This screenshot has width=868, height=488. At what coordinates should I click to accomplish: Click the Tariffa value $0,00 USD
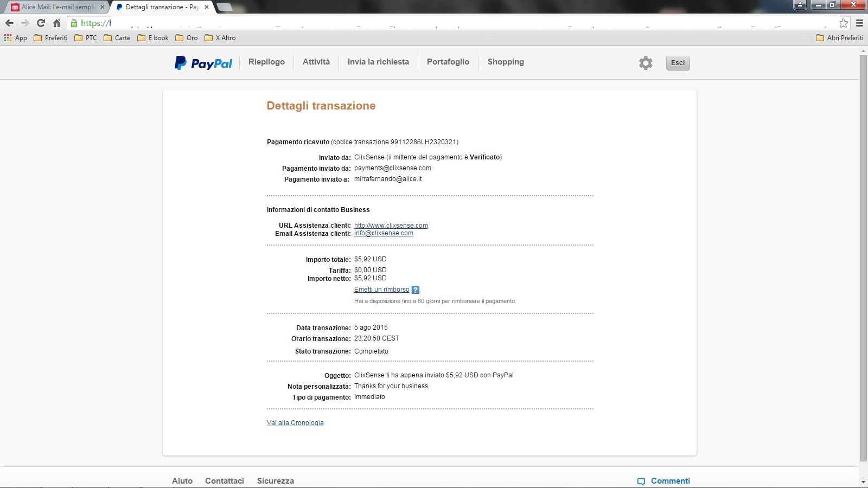[371, 270]
